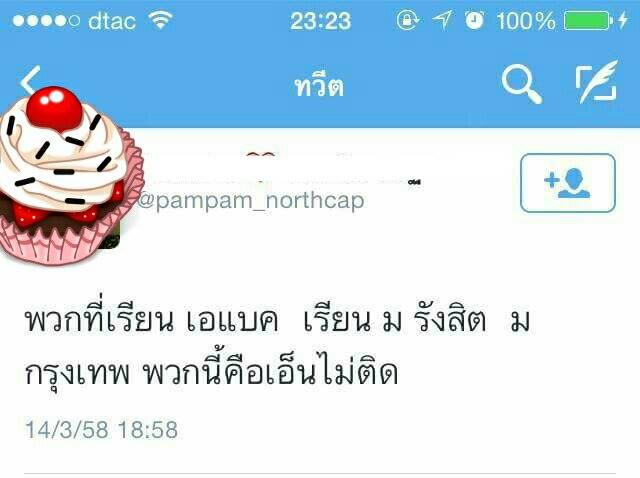Compose a new tweet with the quill icon

click(x=597, y=82)
